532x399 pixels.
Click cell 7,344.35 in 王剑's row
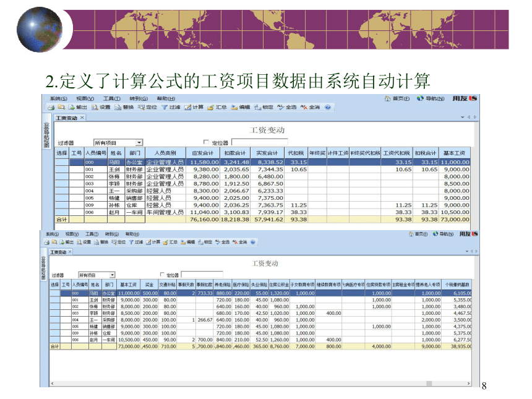pyautogui.click(x=267, y=169)
